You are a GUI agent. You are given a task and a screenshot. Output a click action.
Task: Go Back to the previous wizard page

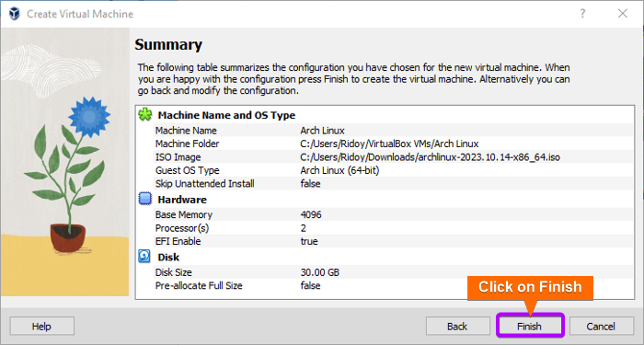click(457, 326)
